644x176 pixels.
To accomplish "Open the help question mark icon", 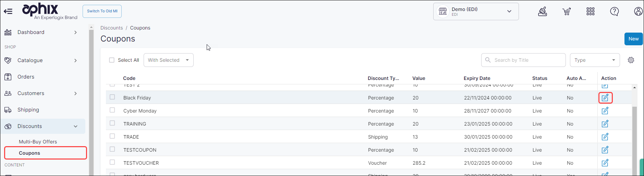I will click(x=614, y=12).
